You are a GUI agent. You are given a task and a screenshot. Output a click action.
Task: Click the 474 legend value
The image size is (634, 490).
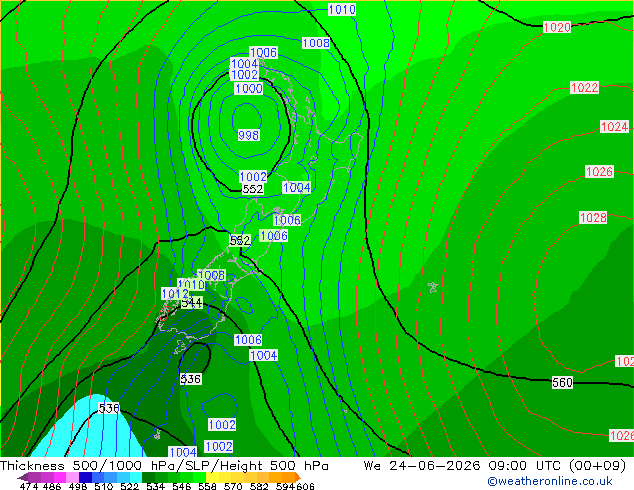click(29, 486)
